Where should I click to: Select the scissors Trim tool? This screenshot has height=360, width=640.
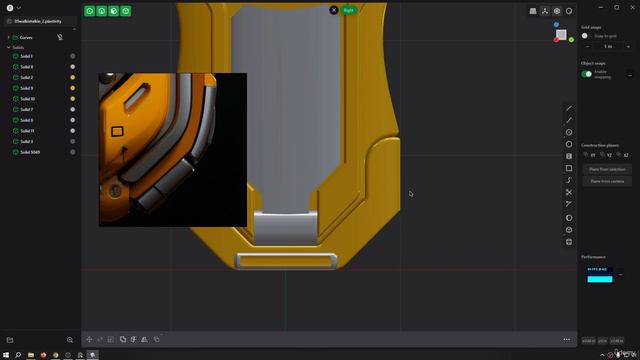tap(569, 192)
